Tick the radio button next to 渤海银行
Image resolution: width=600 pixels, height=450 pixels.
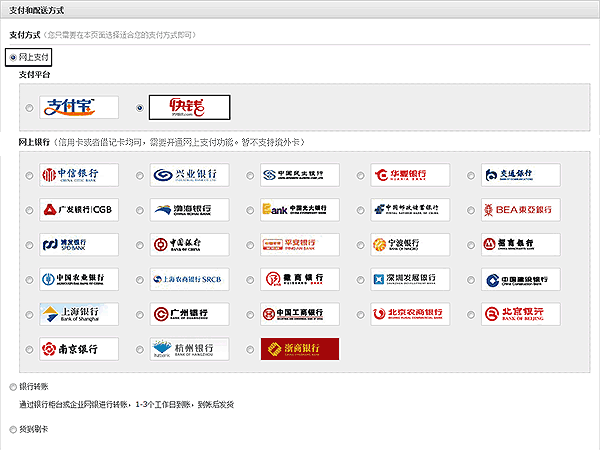click(140, 210)
